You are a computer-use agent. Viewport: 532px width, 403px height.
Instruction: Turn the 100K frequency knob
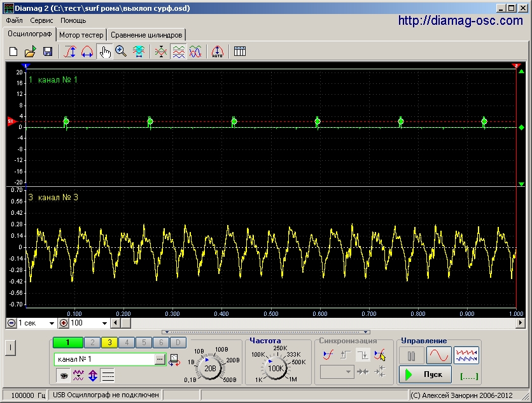tap(276, 368)
